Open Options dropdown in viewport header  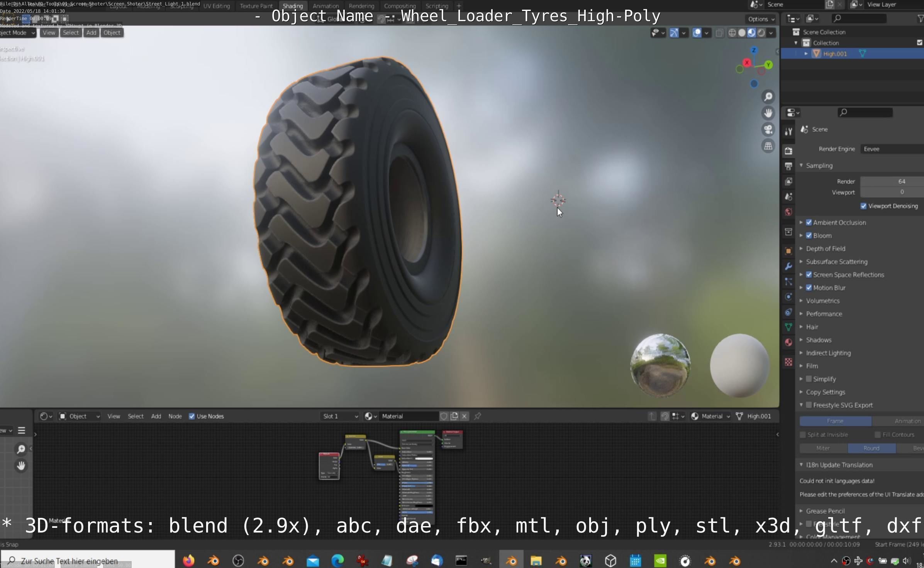coord(761,19)
